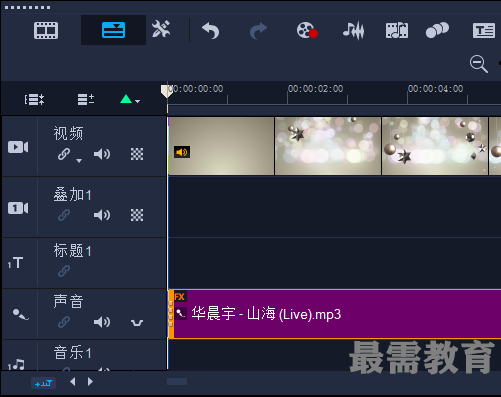
Task: Switch to Timeline view
Action: 113,30
